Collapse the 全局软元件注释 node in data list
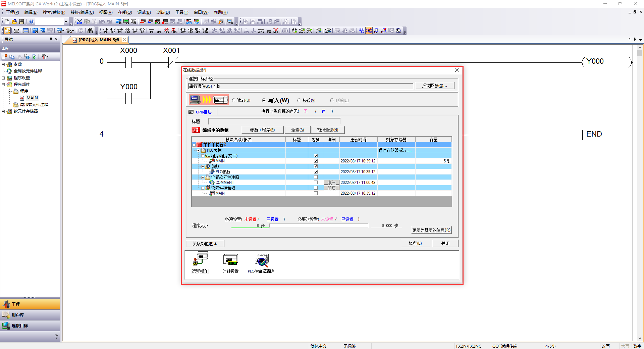The height and width of the screenshot is (349, 644). [203, 177]
